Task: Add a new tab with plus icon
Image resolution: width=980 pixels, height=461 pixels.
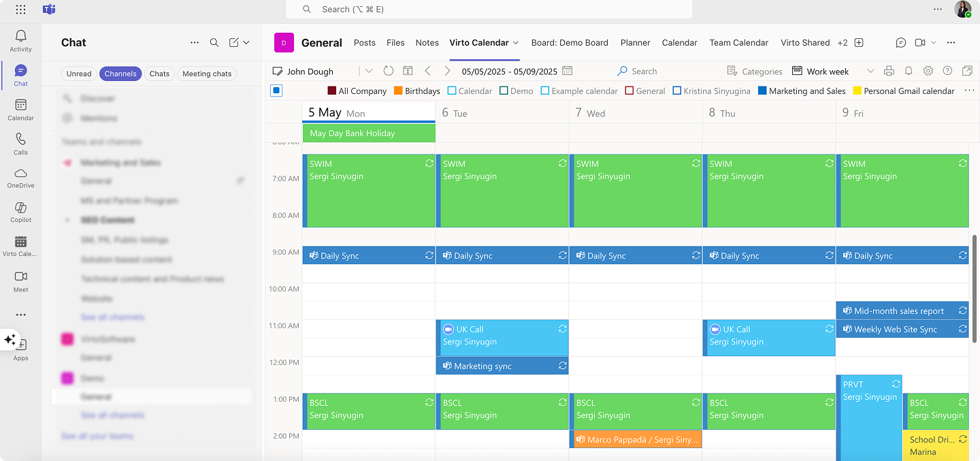Action: [x=859, y=42]
